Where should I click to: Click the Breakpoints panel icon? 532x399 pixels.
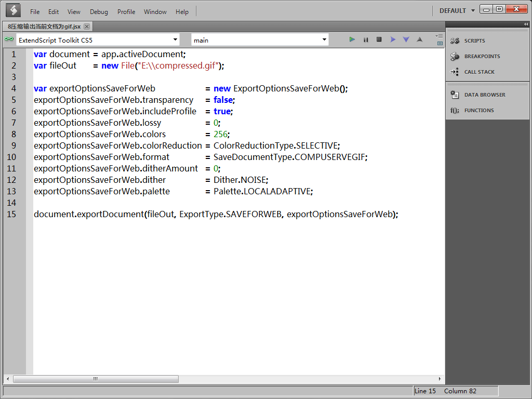(x=455, y=56)
